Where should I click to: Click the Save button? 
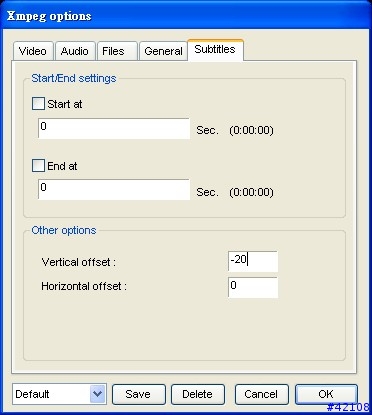[138, 394]
